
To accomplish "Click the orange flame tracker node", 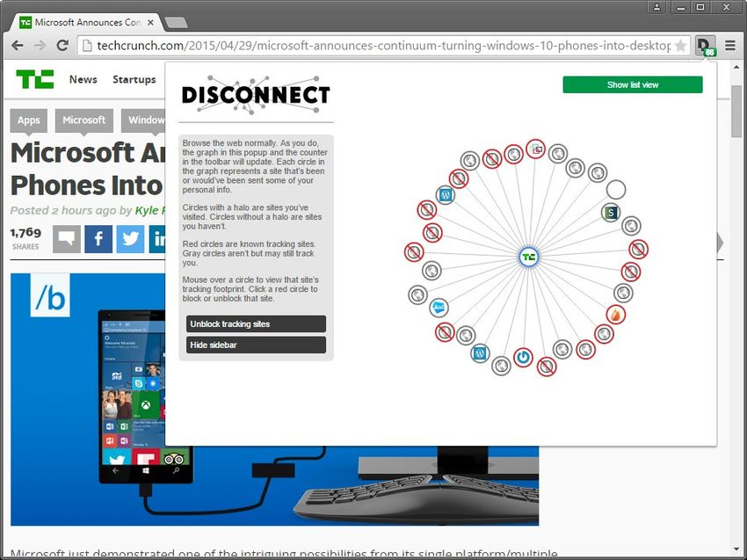I will coord(616,315).
